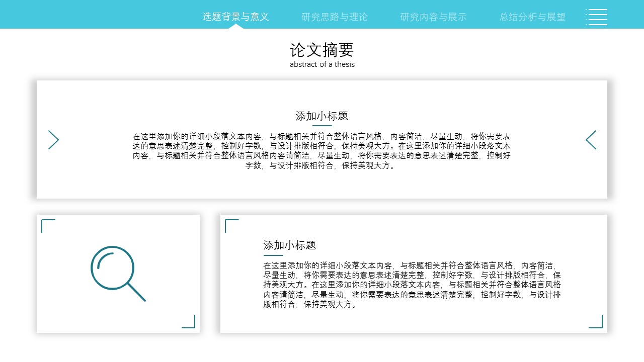Image resolution: width=644 pixels, height=362 pixels.
Task: Select bottom-right corner bracket of bottom text card
Action: click(596, 322)
